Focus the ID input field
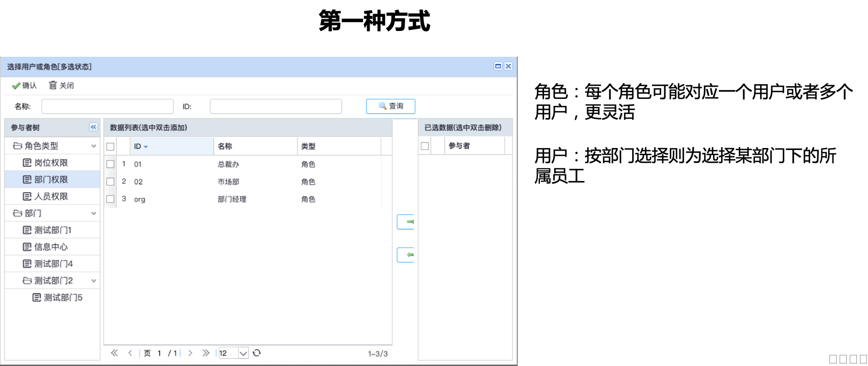Screen dimensions: 868x366 tap(276, 106)
